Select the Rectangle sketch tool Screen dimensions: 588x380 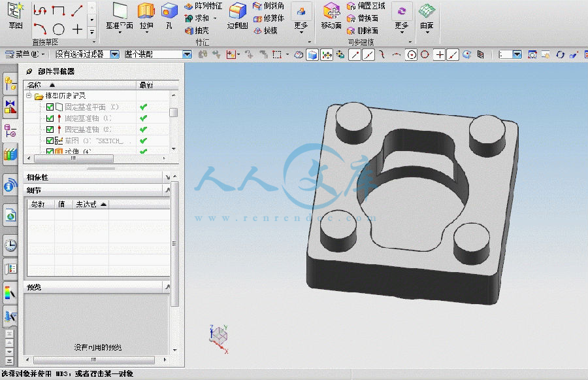[59, 10]
